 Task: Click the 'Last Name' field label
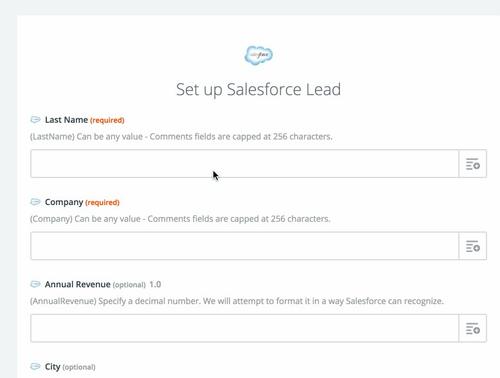[66, 120]
